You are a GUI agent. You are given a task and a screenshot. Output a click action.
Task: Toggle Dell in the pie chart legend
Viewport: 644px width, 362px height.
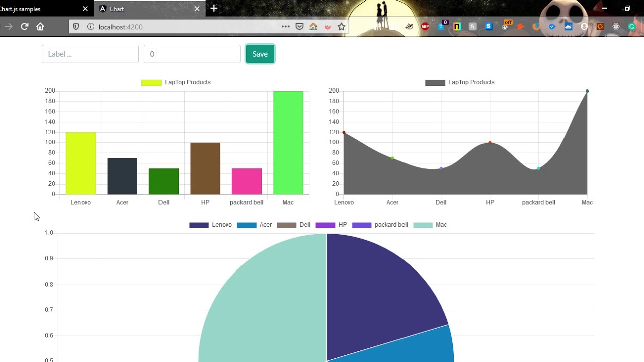[294, 225]
